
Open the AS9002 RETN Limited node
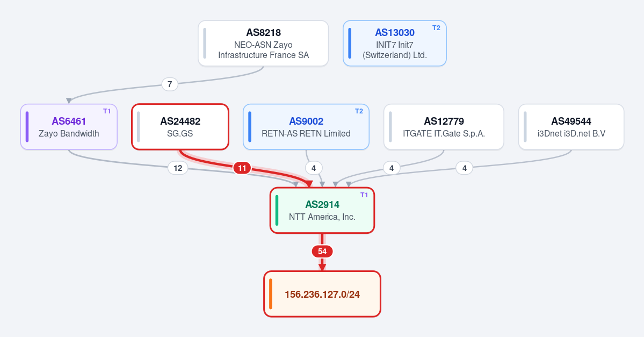306,127
